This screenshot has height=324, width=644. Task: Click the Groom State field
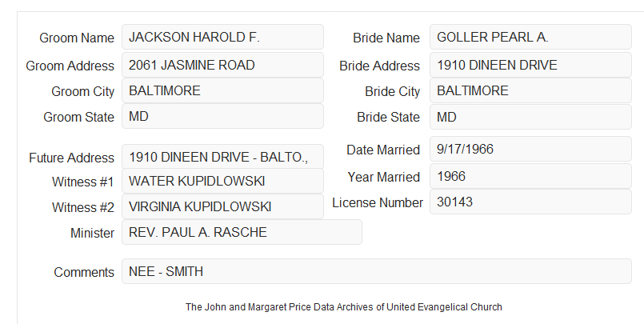(x=222, y=116)
